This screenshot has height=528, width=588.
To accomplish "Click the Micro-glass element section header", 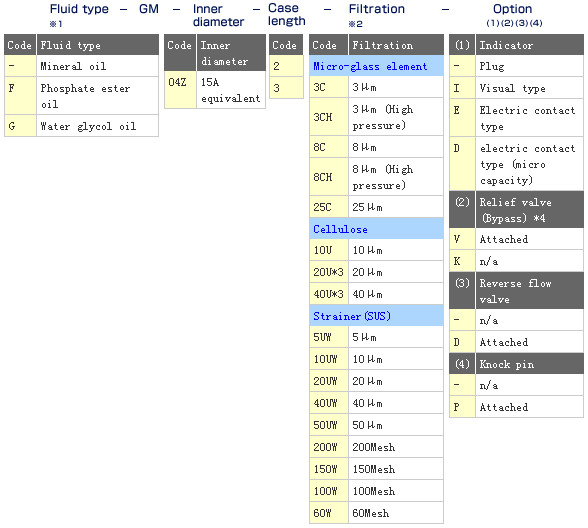I will pos(376,66).
